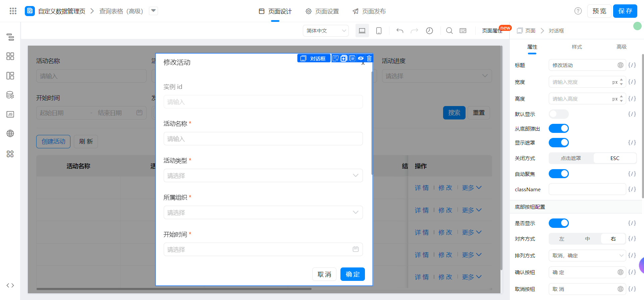
Task: Click the 预览 button
Action: [x=599, y=11]
